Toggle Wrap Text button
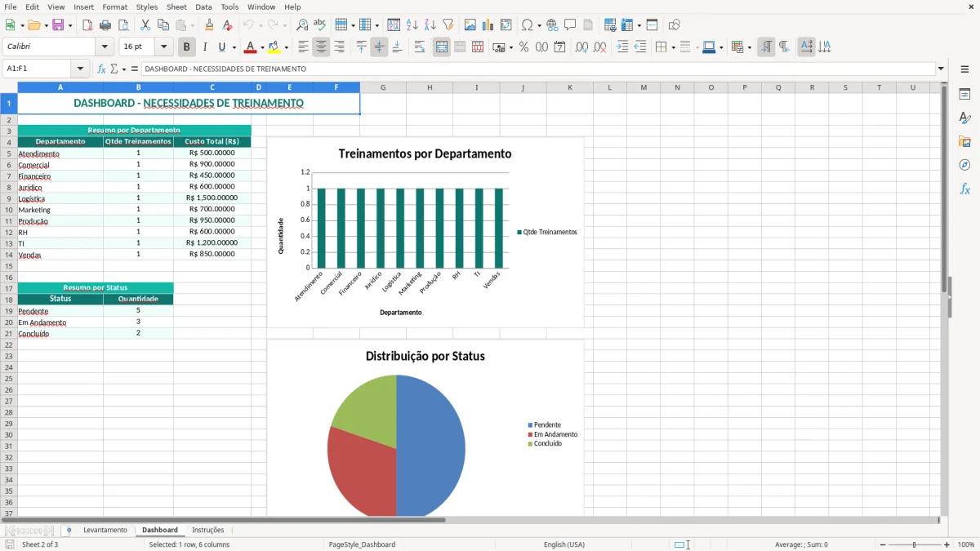 coord(420,47)
